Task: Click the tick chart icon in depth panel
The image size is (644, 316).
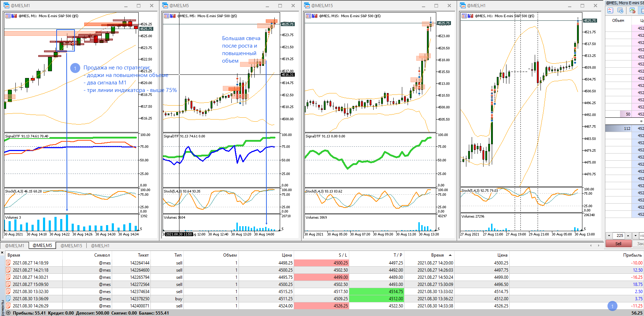Action: [610, 11]
